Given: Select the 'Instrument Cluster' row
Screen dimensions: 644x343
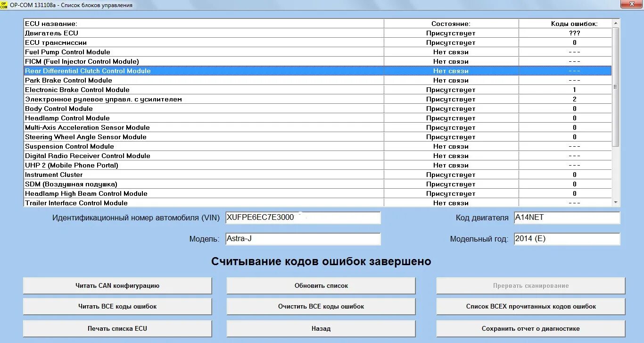Looking at the screenshot, I should [x=318, y=175].
